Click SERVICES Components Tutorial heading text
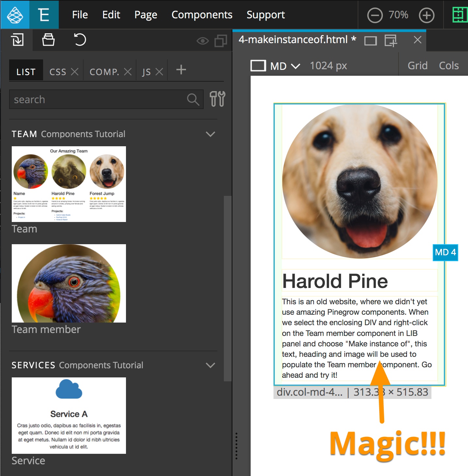 click(77, 365)
